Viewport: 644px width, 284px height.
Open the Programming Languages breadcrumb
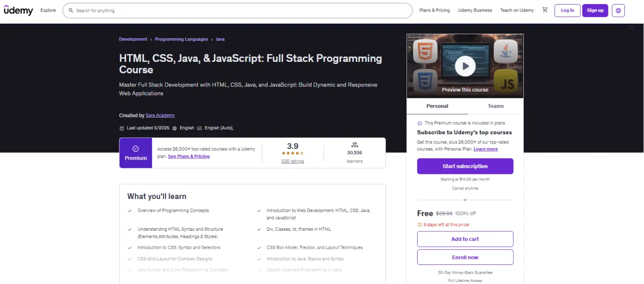click(x=181, y=39)
